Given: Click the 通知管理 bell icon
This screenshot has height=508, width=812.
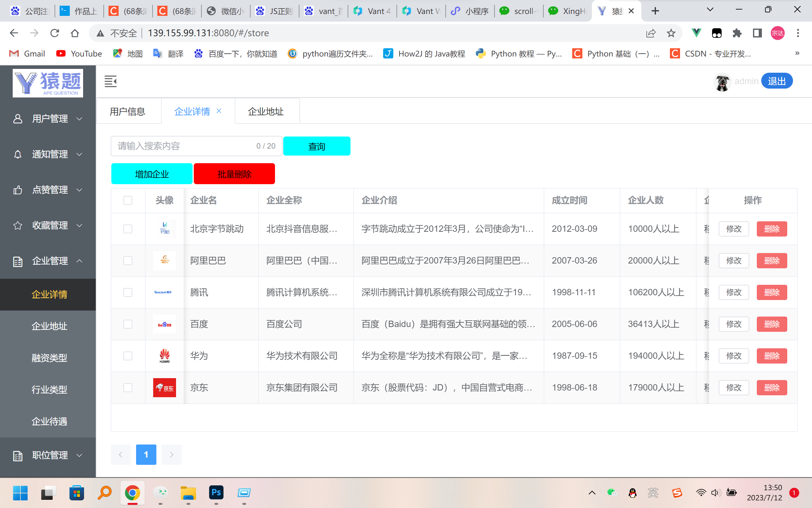Looking at the screenshot, I should [18, 154].
